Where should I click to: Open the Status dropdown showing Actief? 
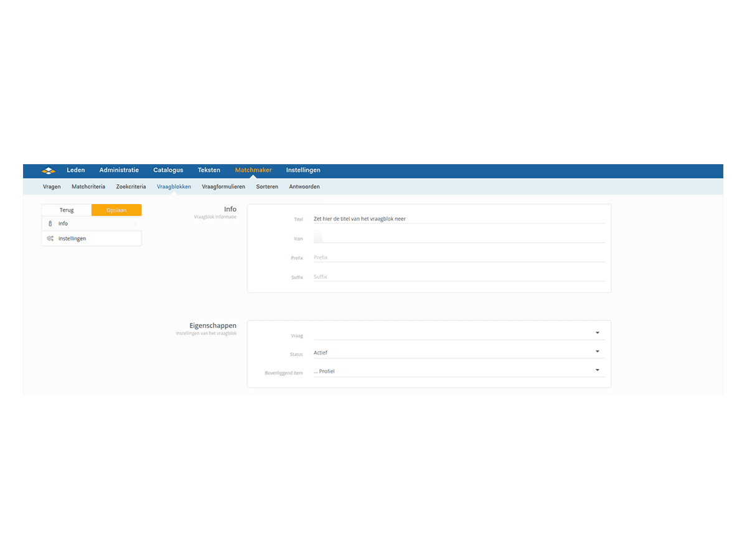click(597, 352)
